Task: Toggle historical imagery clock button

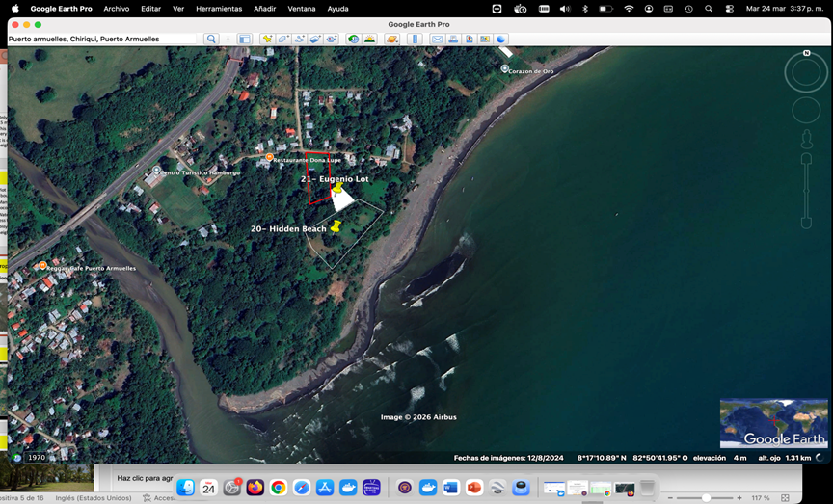Action: click(353, 39)
